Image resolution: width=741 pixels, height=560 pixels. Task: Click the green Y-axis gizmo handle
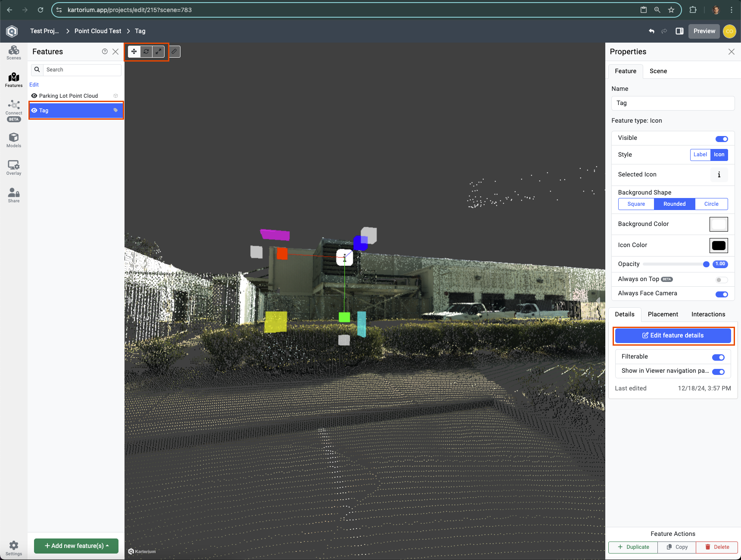[x=344, y=318]
